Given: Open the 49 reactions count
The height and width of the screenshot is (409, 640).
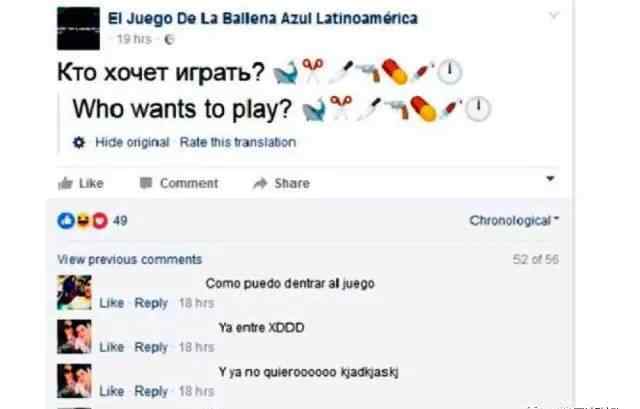Looking at the screenshot, I should pyautogui.click(x=120, y=220).
